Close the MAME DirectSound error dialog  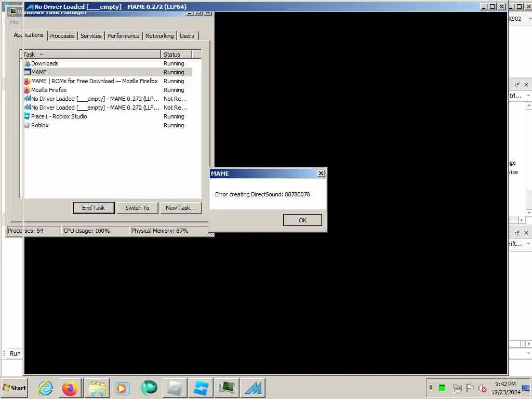coord(321,174)
